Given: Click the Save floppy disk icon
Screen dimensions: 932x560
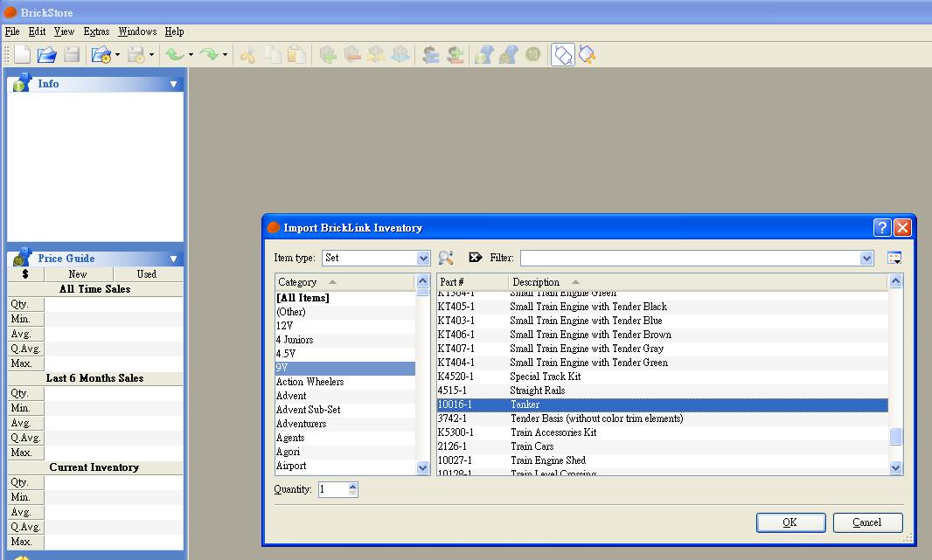Looking at the screenshot, I should click(72, 55).
